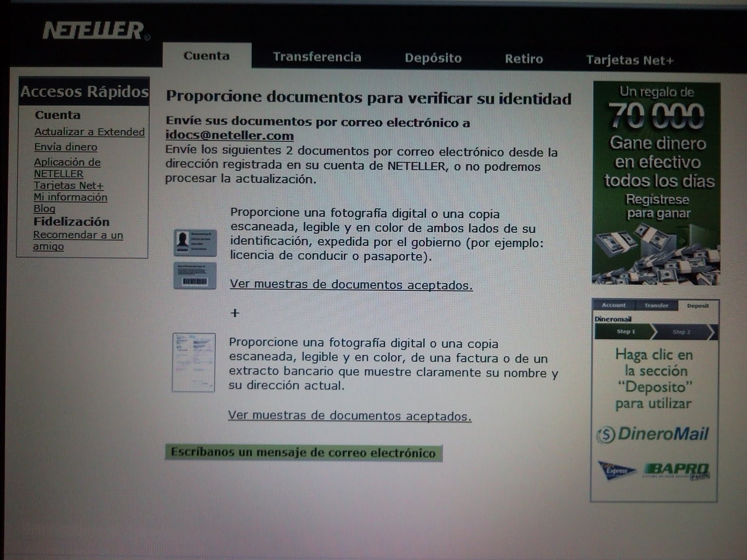Click the ID card front icon
Image resolution: width=747 pixels, height=560 pixels.
click(195, 242)
